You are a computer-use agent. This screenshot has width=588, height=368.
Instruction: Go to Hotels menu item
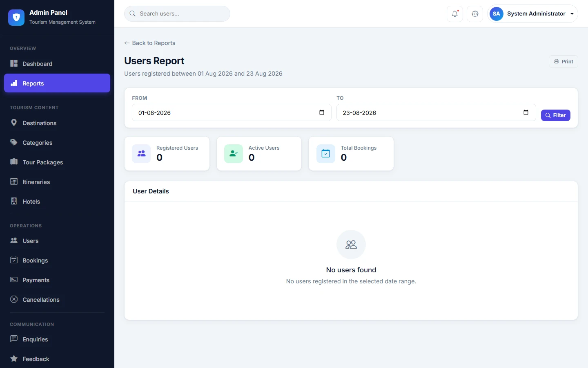click(x=57, y=201)
